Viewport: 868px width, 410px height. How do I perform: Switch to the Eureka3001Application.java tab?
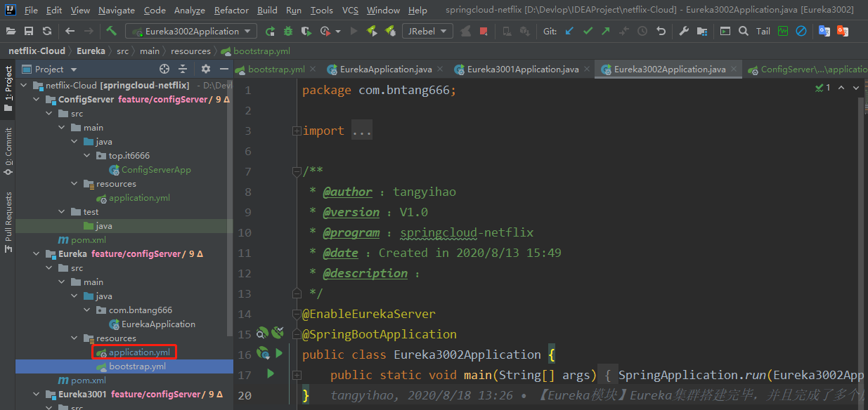tap(523, 69)
